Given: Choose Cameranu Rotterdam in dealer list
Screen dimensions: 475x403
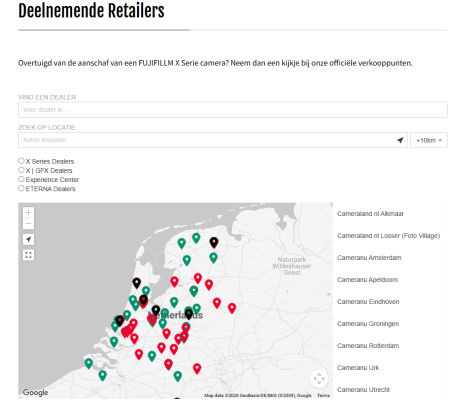Looking at the screenshot, I should (368, 346).
